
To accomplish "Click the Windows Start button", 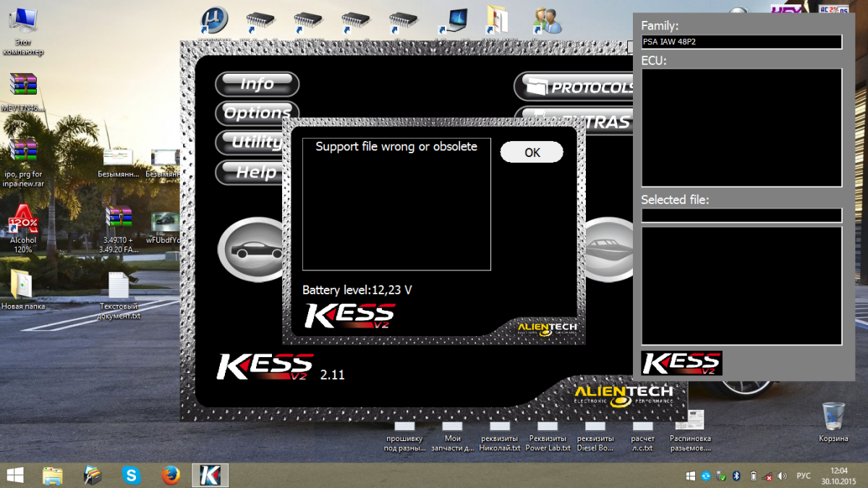I will (x=14, y=475).
